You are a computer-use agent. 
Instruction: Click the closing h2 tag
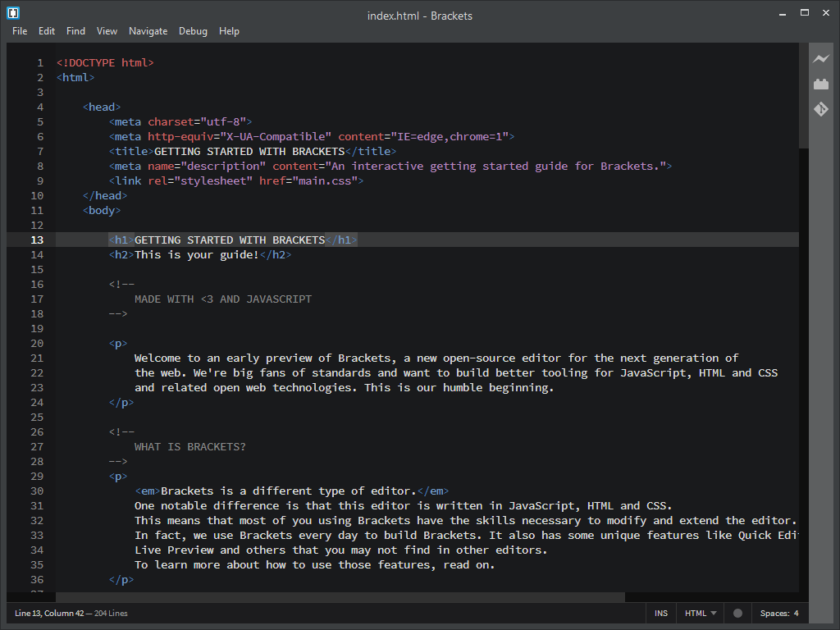click(x=276, y=255)
